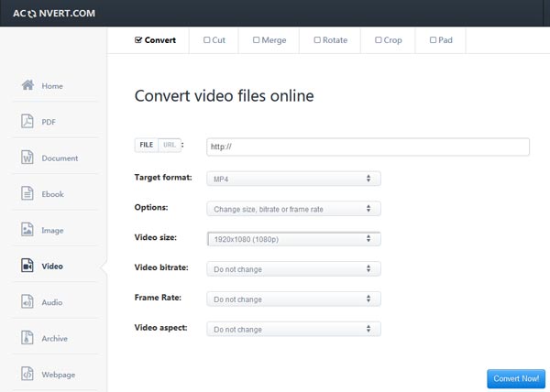Image resolution: width=550 pixels, height=392 pixels.
Task: Open the PDF file icon
Action: [x=27, y=121]
